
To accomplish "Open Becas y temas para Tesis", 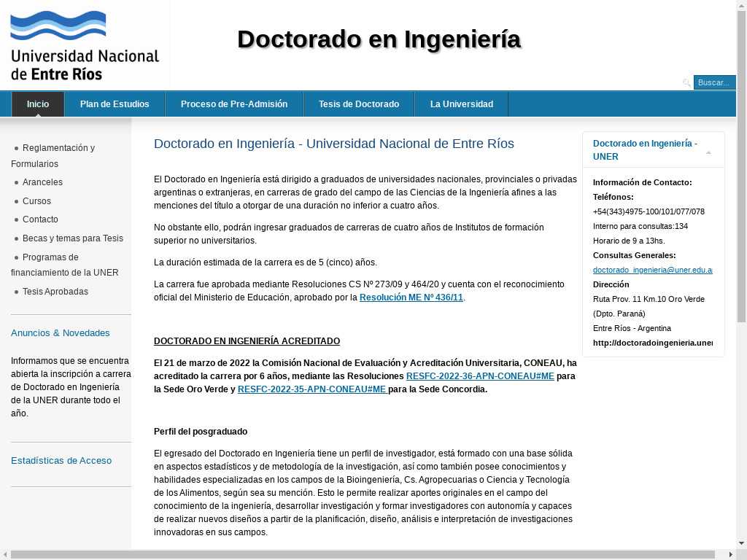I will pyautogui.click(x=73, y=238).
